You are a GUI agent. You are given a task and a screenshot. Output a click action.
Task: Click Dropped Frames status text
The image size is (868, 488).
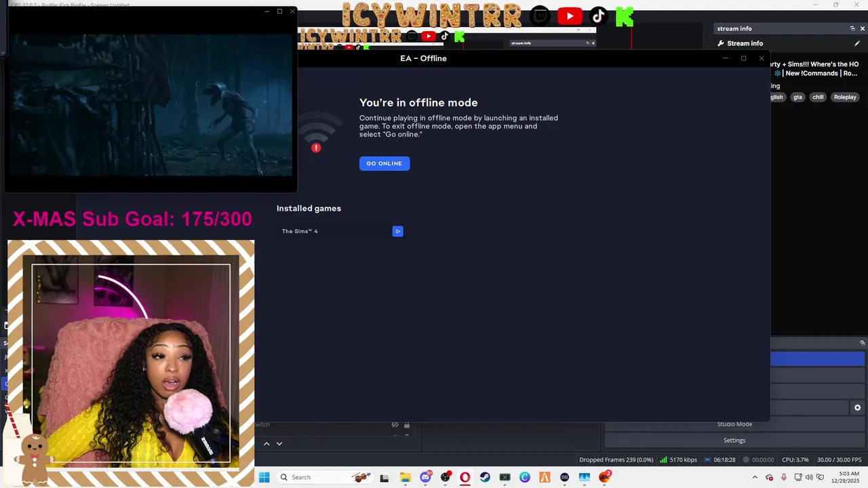pos(616,460)
